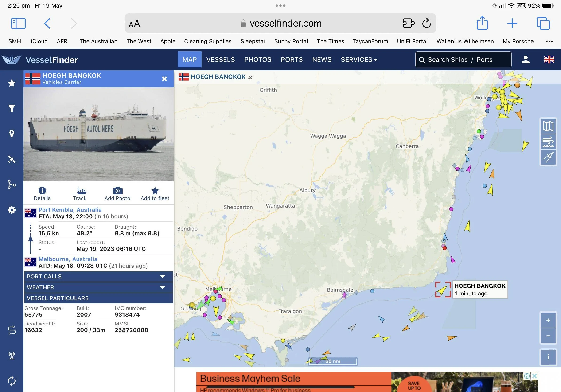The height and width of the screenshot is (392, 561).
Task: Expand the SERVICES dropdown menu
Action: (359, 59)
